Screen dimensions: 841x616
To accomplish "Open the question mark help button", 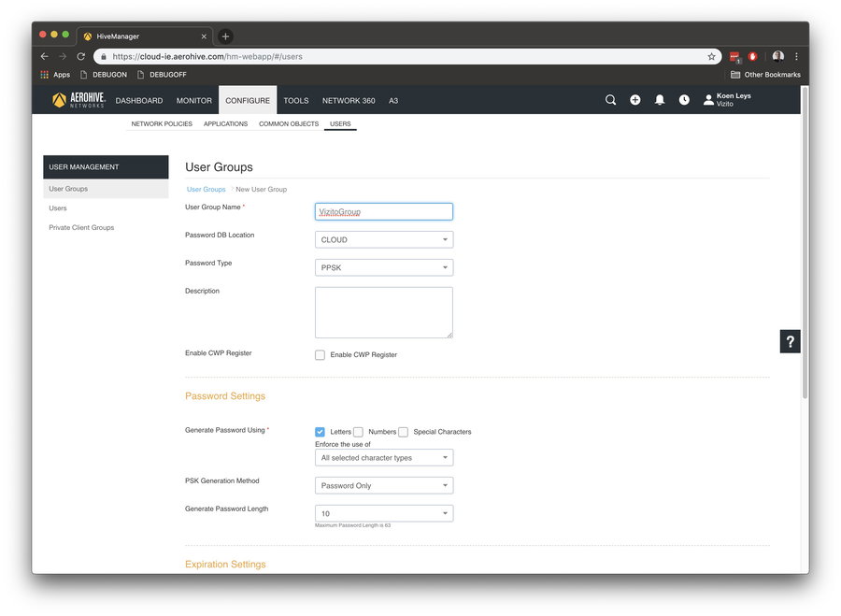I will point(791,341).
